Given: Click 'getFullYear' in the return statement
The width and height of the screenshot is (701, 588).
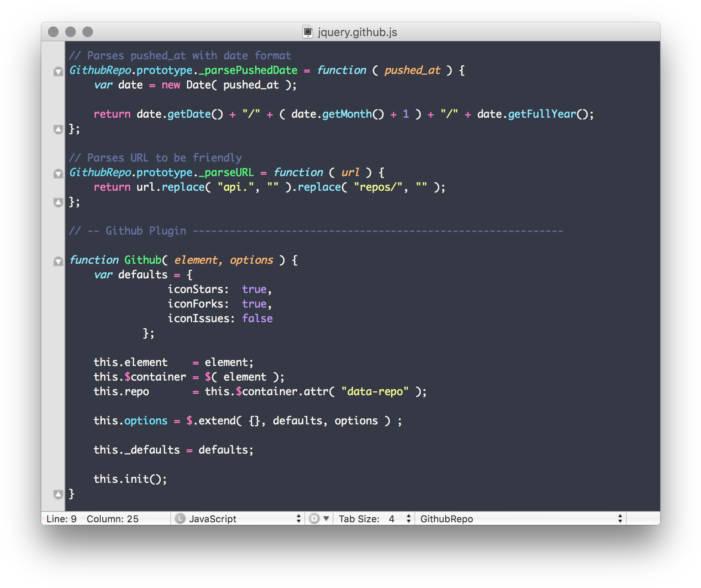Looking at the screenshot, I should tap(542, 114).
